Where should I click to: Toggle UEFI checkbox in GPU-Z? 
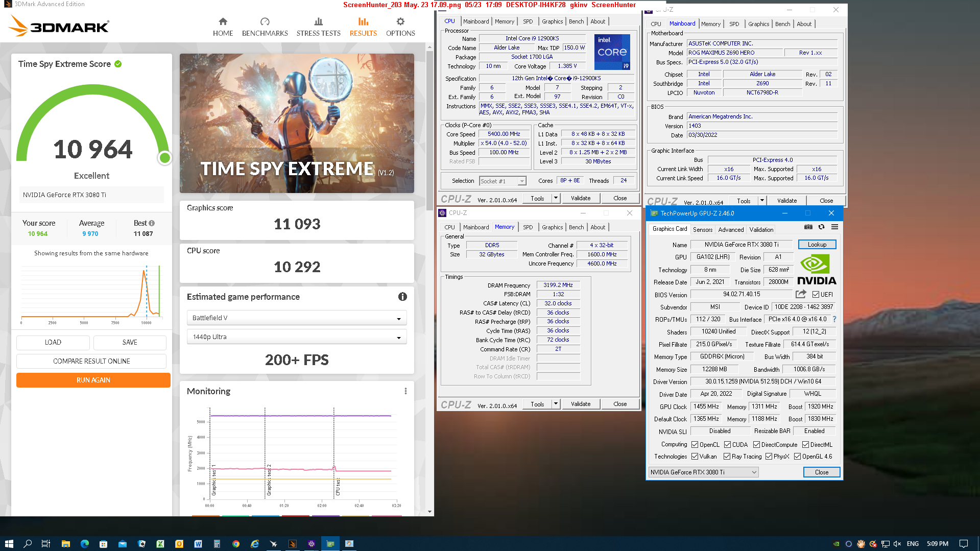[816, 295]
